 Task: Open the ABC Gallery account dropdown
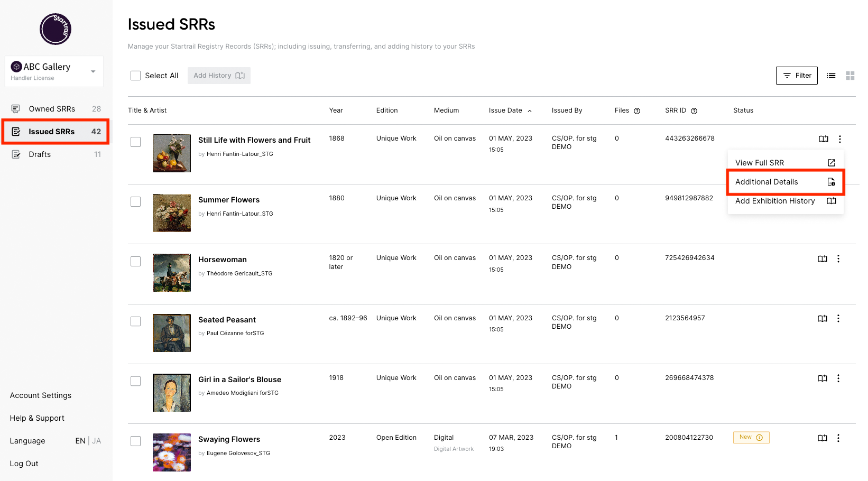54,71
